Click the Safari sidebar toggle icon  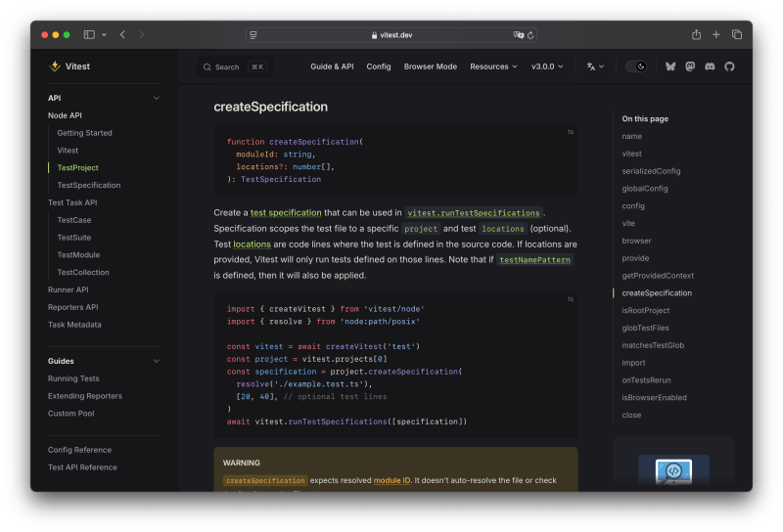(x=89, y=34)
